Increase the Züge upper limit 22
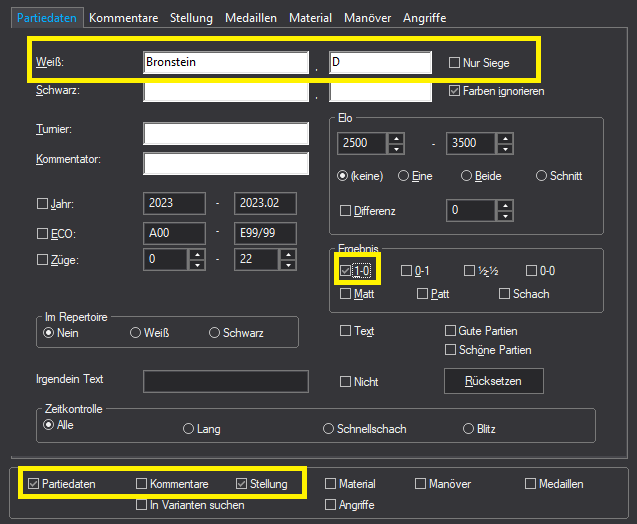This screenshot has width=637, height=524. (288, 254)
